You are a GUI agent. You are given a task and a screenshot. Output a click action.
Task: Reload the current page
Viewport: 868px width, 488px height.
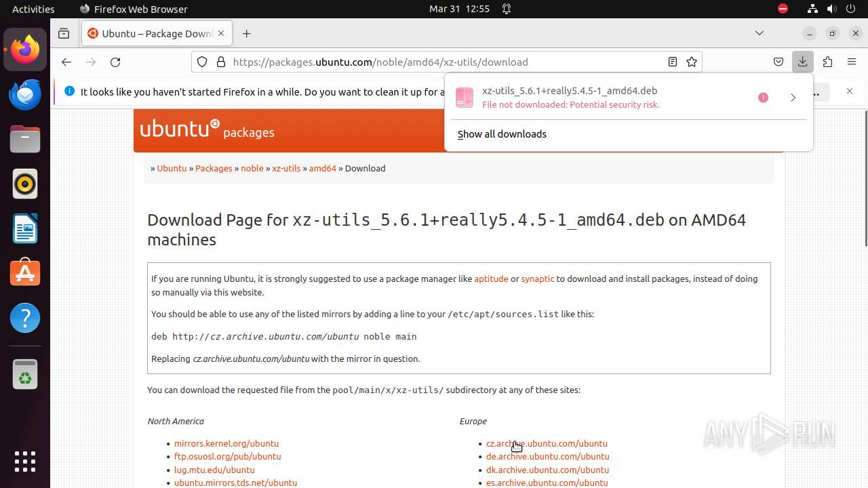[x=115, y=62]
